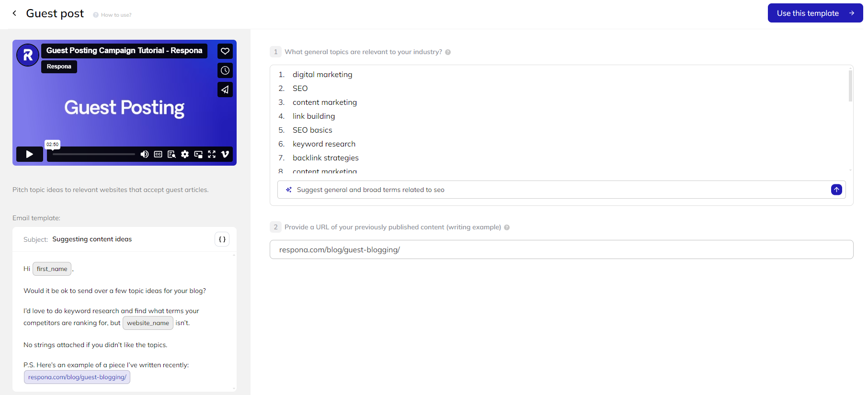Enable picture-in-picture playback
This screenshot has height=395, width=868.
tap(198, 154)
